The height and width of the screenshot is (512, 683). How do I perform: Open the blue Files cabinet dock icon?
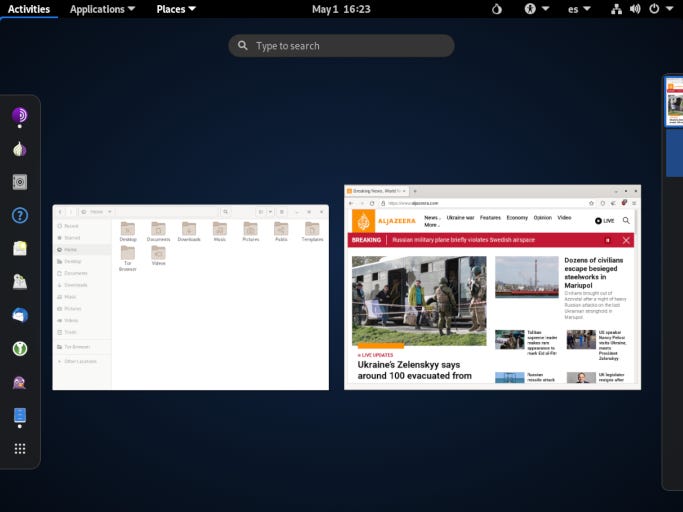click(x=20, y=415)
